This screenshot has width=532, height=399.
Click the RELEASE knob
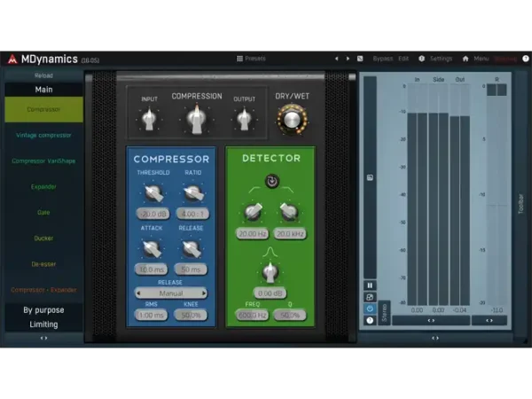[191, 248]
